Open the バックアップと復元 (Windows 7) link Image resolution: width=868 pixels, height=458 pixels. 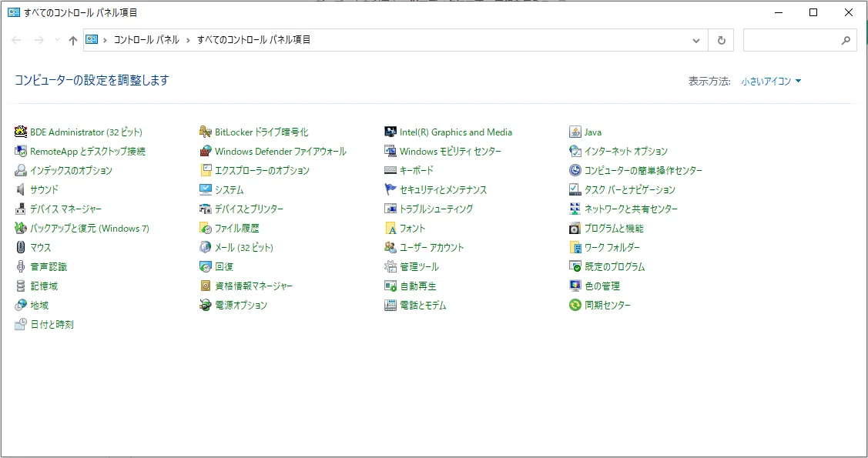(x=89, y=228)
